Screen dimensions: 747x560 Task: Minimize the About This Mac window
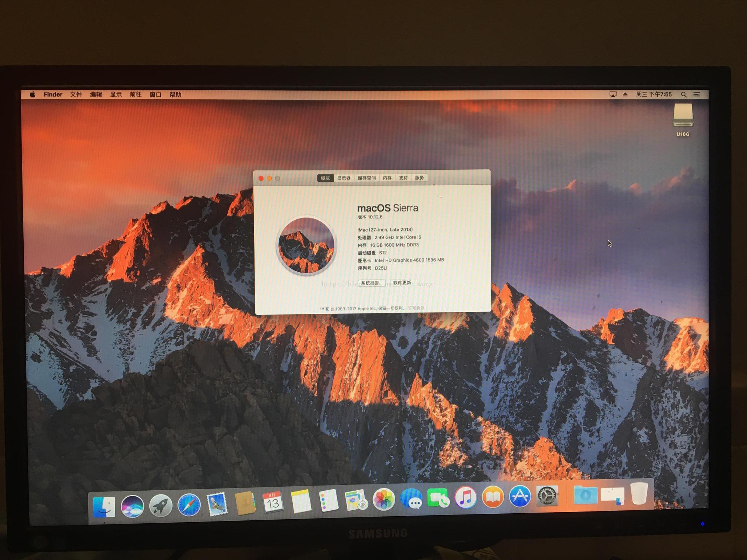tap(269, 179)
